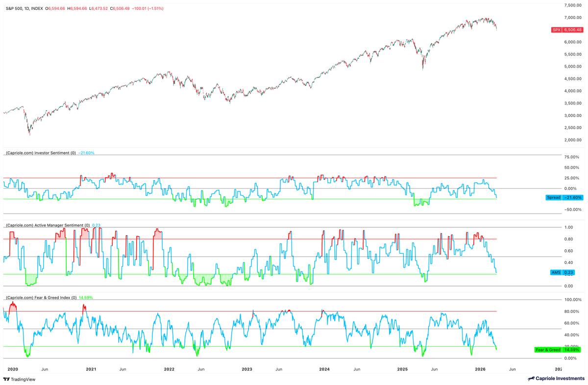Click the low value L6,473.52

tap(98, 9)
